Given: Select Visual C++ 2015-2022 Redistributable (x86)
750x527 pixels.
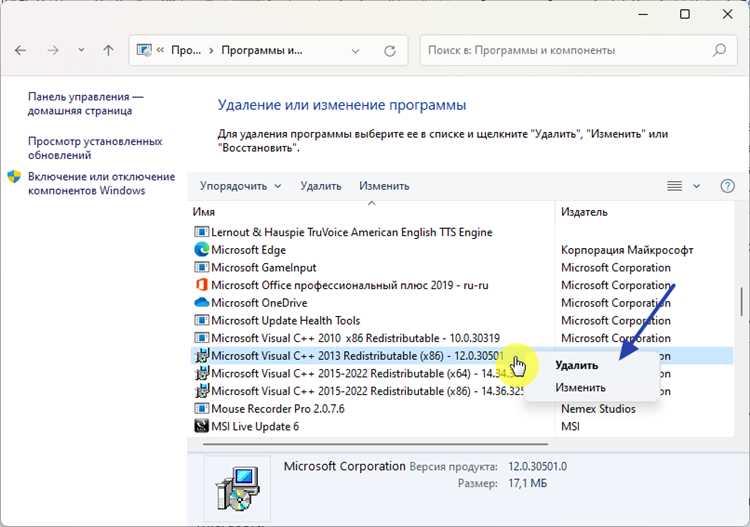Looking at the screenshot, I should coord(367,391).
